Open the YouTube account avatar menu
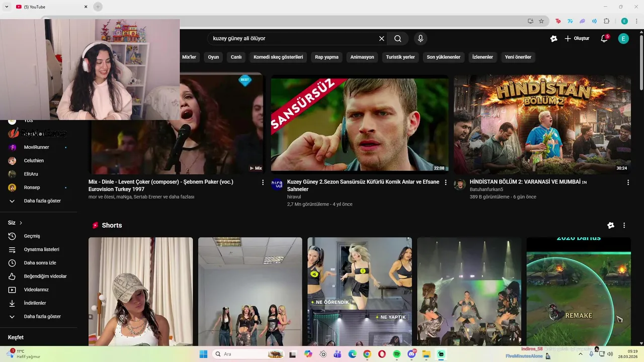644x362 pixels. pos(623,39)
